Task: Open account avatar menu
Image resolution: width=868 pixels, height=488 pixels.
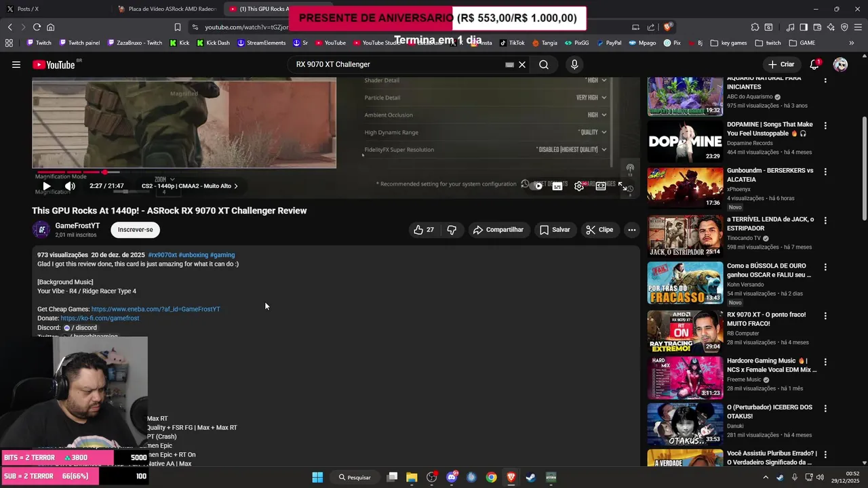Action: coord(840,64)
